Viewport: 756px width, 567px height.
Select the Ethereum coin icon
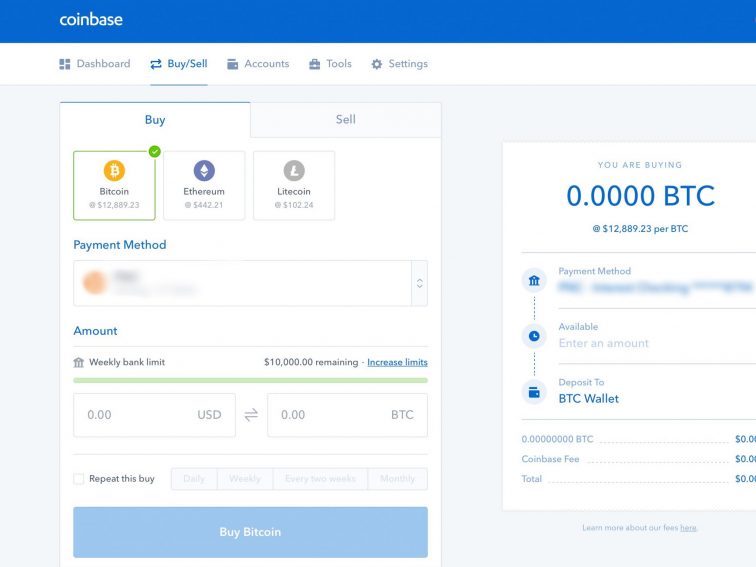tap(204, 170)
